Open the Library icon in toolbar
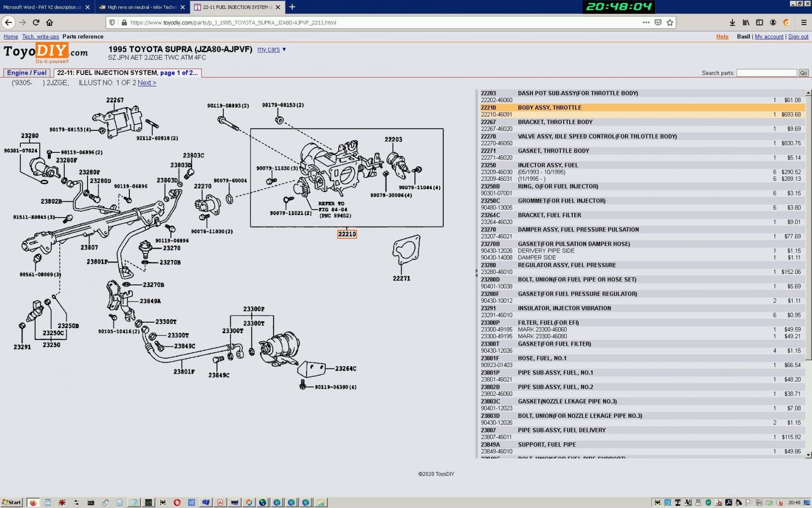 click(746, 22)
